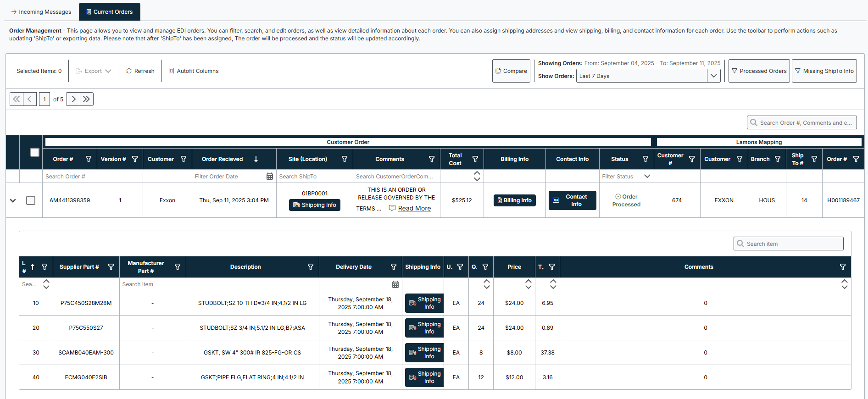868x399 pixels.
Task: Open the Export dropdown menu
Action: [94, 71]
